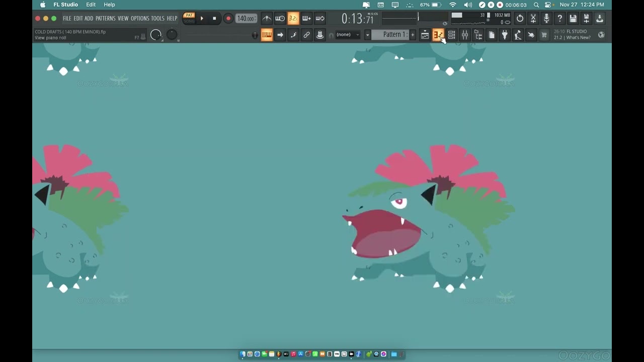Screen dimensions: 644x362
Task: Click the desk-lamp-shaped toolbar icon
Action: [518, 35]
